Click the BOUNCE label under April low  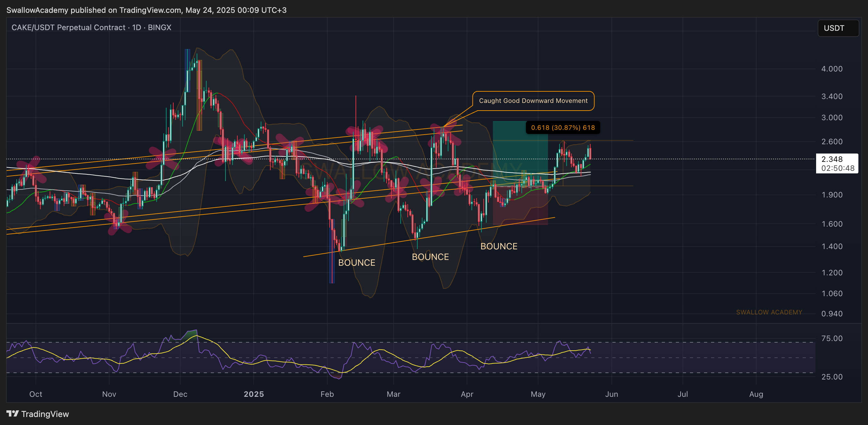pyautogui.click(x=499, y=246)
